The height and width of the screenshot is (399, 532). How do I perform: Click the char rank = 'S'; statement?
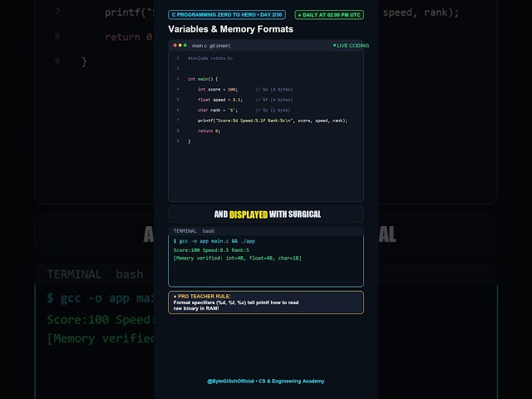pyautogui.click(x=218, y=111)
